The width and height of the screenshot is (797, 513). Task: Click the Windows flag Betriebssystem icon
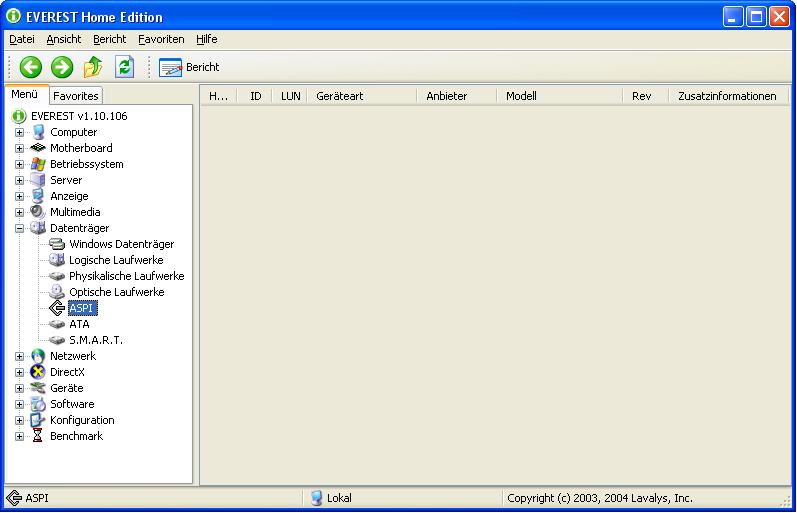[x=38, y=164]
